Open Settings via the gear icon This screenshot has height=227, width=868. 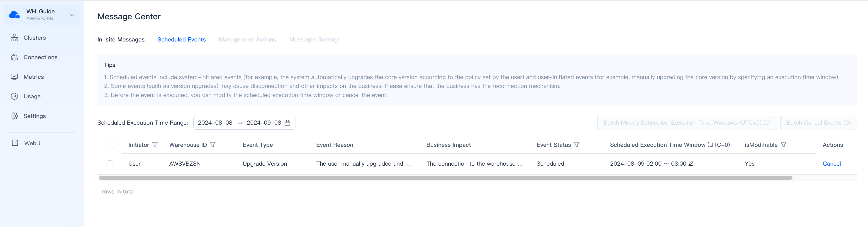(14, 116)
